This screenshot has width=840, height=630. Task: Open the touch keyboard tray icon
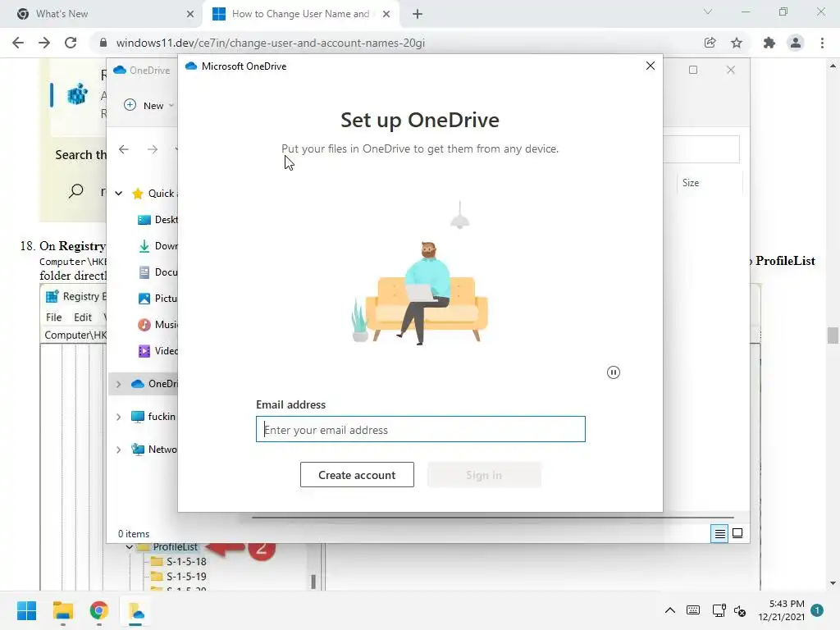click(693, 610)
